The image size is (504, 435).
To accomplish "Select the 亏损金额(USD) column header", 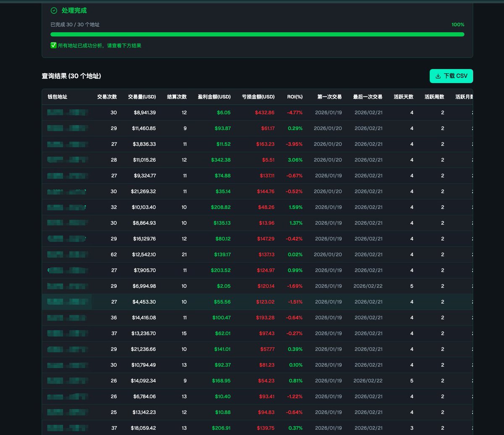I will click(x=258, y=97).
